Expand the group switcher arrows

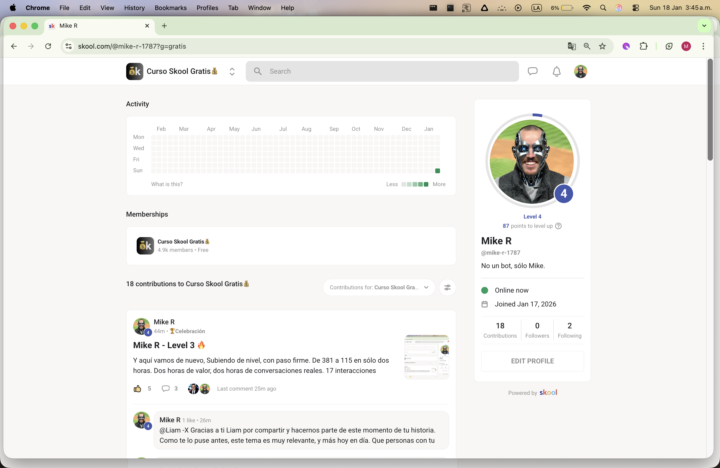(x=232, y=72)
